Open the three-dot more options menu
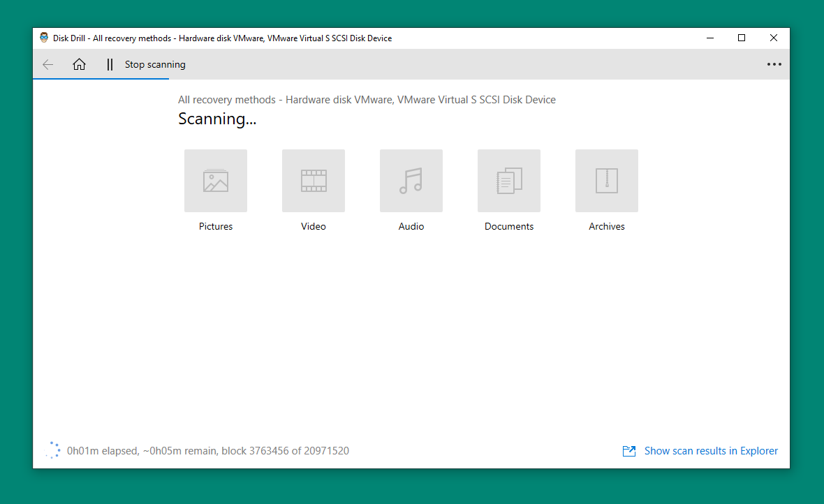Image resolution: width=824 pixels, height=504 pixels. coord(774,64)
